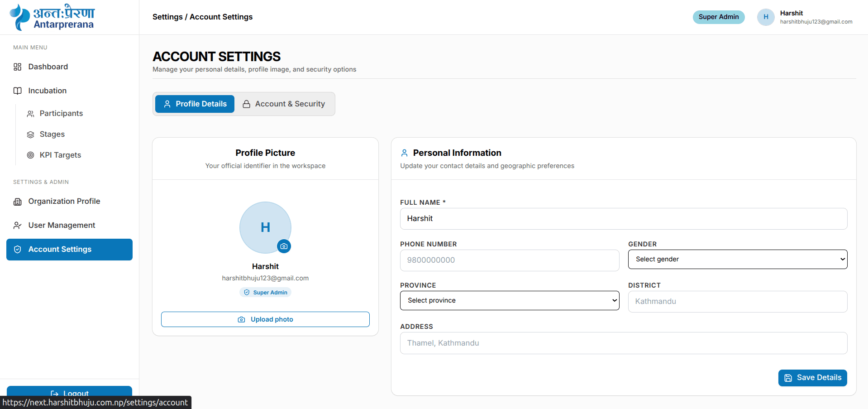Switch to Account & Security tab
This screenshot has width=868, height=409.
coord(284,104)
